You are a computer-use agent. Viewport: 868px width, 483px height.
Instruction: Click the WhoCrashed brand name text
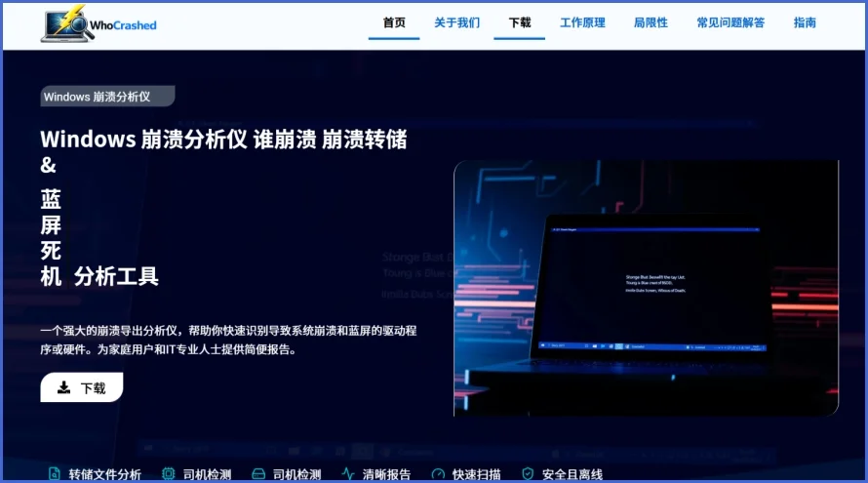click(x=123, y=25)
